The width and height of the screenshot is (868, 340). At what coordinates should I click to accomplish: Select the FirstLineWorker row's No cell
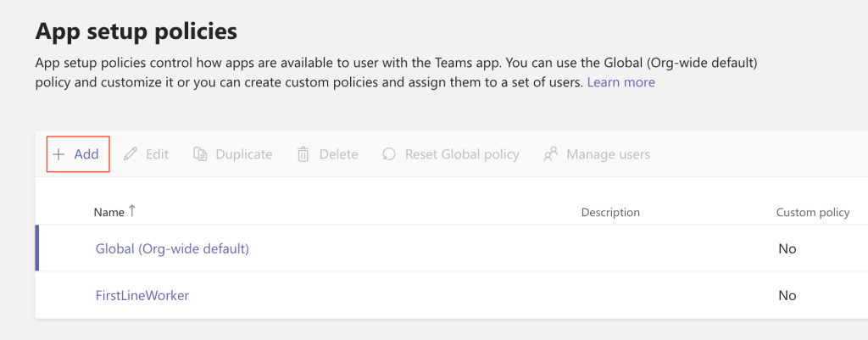(787, 295)
